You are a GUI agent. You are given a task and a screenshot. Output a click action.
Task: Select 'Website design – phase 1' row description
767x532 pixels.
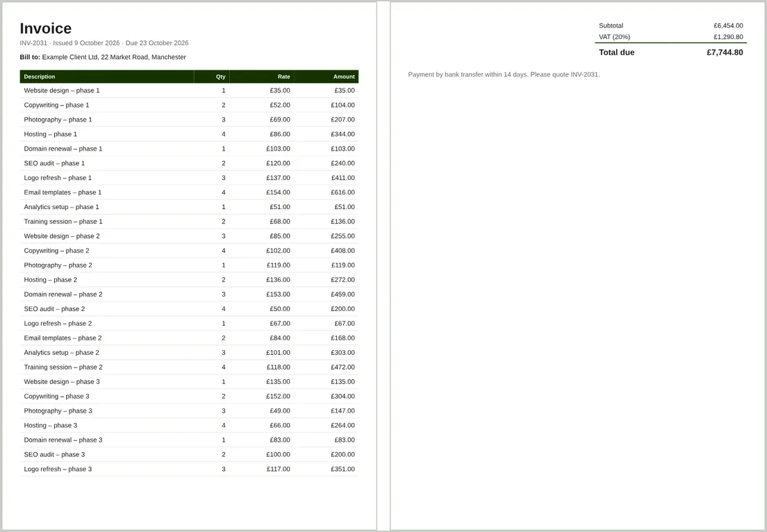[x=62, y=90]
